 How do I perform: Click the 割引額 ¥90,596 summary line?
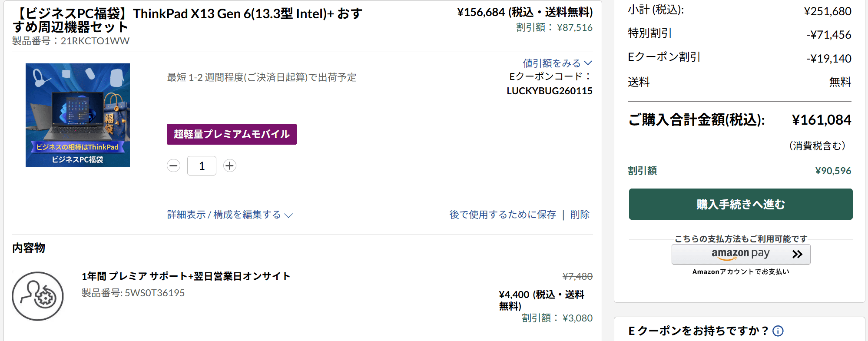point(739,171)
